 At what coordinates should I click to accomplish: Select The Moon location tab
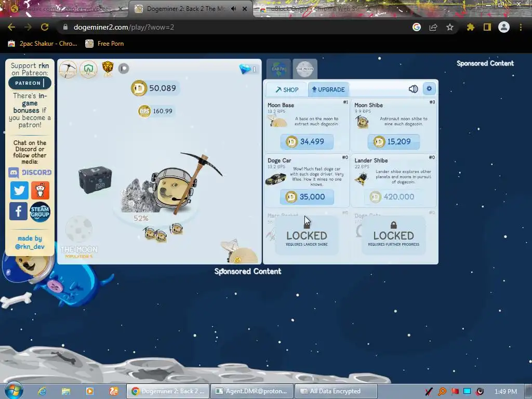304,69
